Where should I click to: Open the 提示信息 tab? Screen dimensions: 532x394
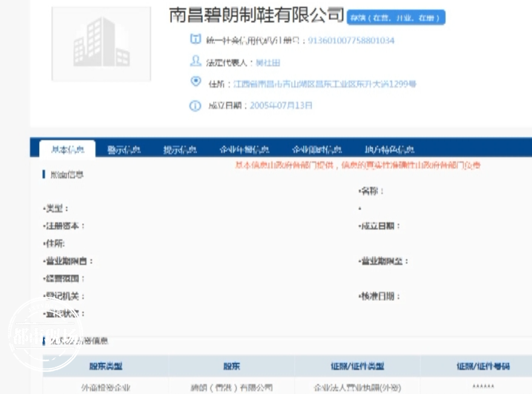click(x=179, y=149)
